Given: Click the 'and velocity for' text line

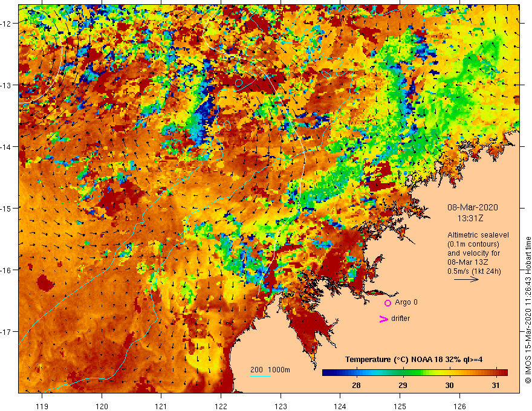Looking at the screenshot, I should 473,253.
